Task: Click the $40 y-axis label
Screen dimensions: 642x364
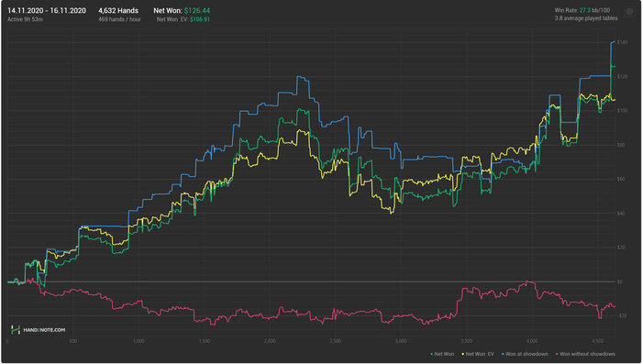Action: (621, 214)
